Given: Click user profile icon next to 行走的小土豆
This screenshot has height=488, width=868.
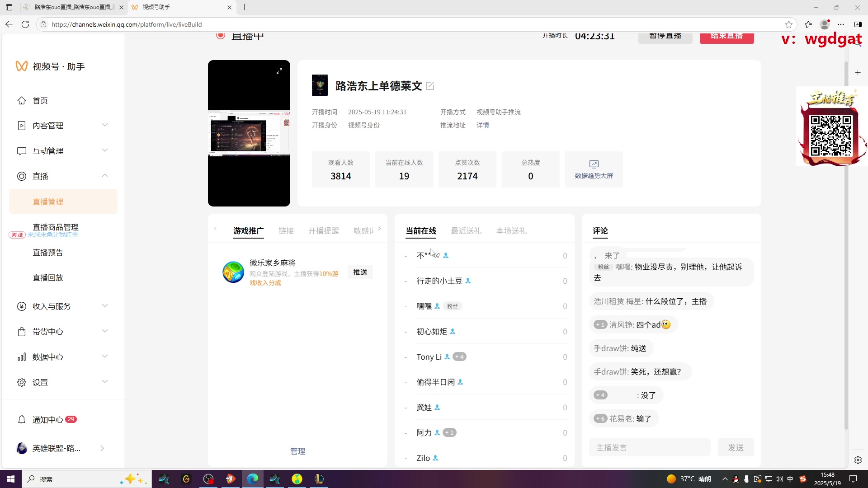Looking at the screenshot, I should [x=468, y=281].
